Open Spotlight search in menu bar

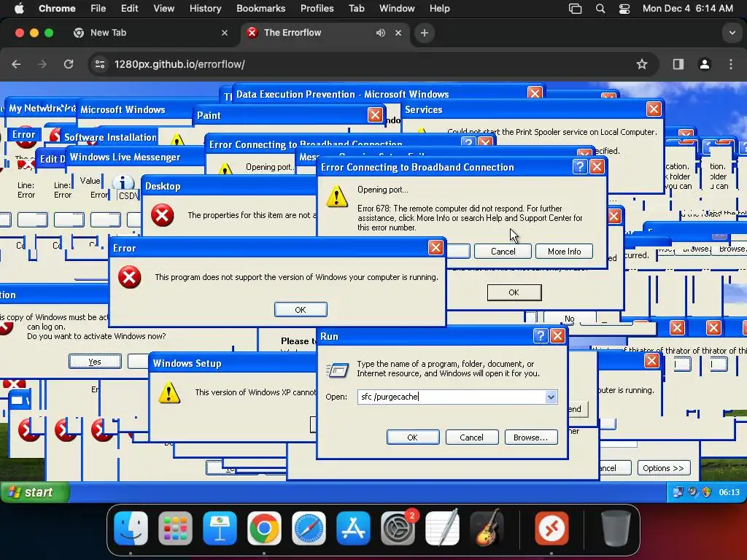pyautogui.click(x=600, y=9)
